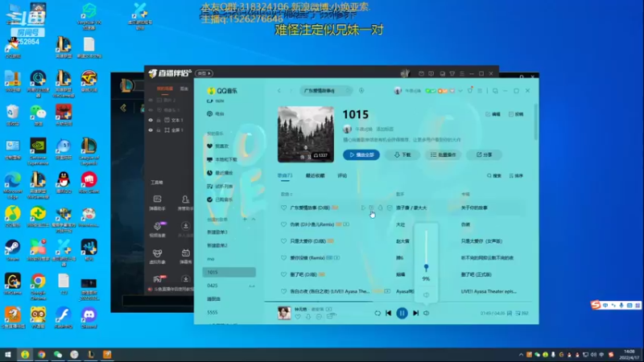Click the song title column header sort arrow
The height and width of the screenshot is (362, 644).
click(x=291, y=194)
